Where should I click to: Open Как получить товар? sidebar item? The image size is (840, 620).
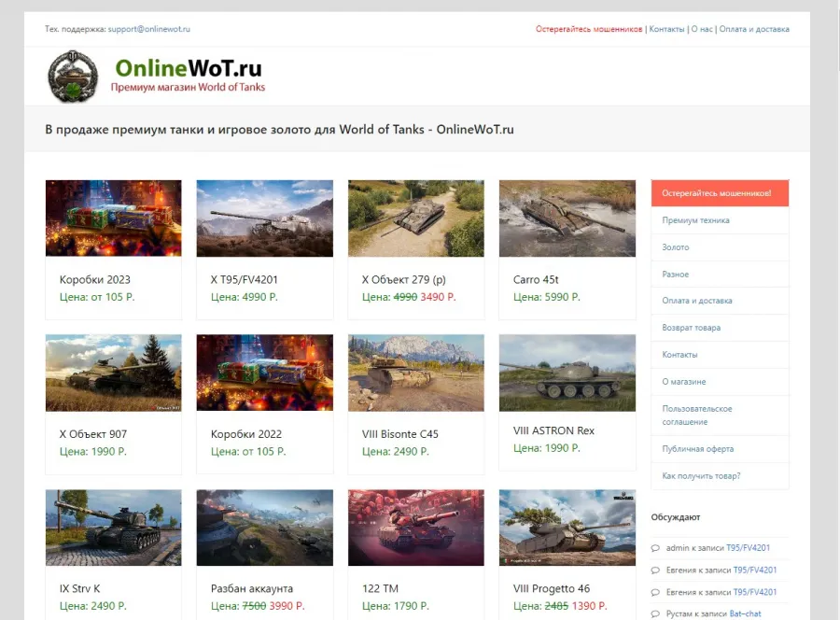coord(720,476)
